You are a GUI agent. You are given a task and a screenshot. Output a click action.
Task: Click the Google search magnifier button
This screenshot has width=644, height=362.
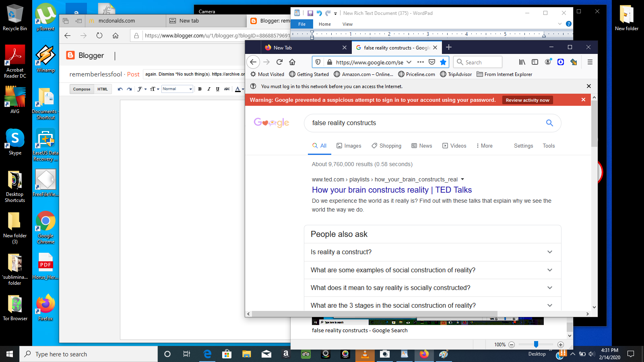tap(549, 123)
